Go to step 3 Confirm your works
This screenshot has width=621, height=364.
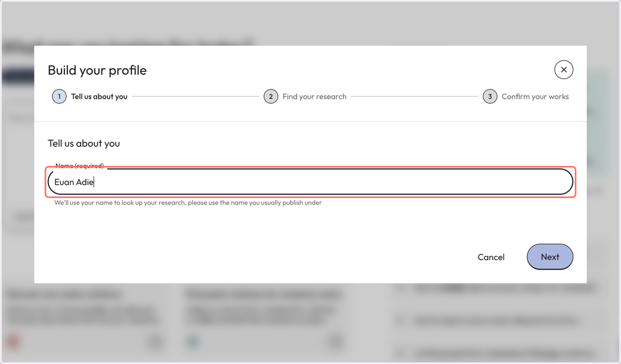[x=526, y=97]
